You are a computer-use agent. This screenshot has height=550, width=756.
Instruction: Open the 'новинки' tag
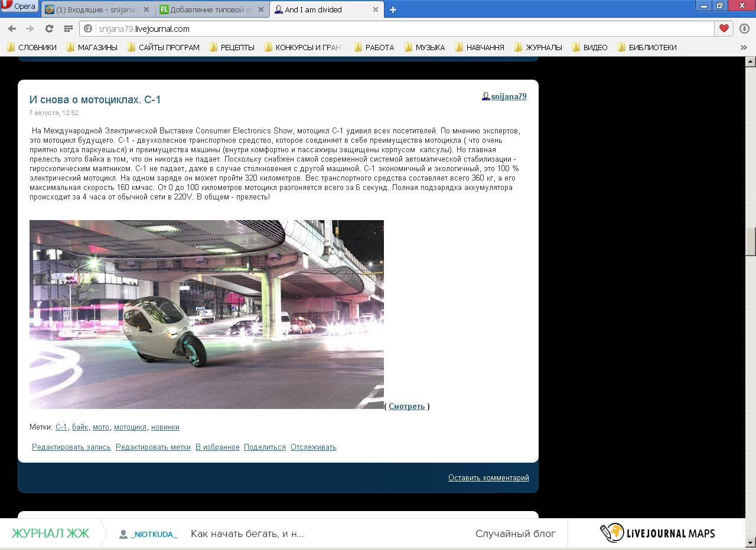pos(165,427)
